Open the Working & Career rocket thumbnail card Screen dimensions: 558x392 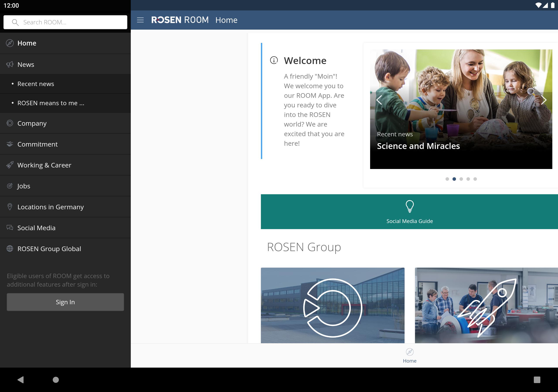point(486,305)
